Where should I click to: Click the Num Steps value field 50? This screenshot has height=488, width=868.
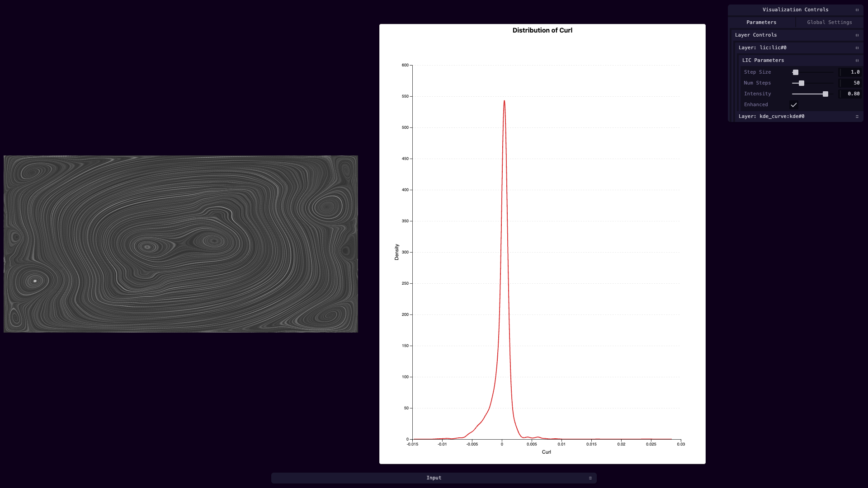click(850, 83)
